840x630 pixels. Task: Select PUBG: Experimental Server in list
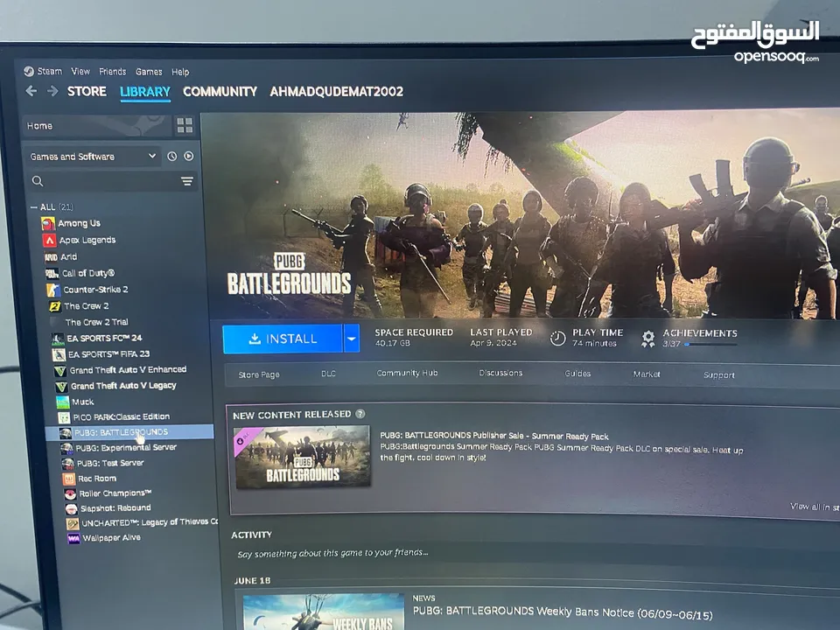(126, 447)
